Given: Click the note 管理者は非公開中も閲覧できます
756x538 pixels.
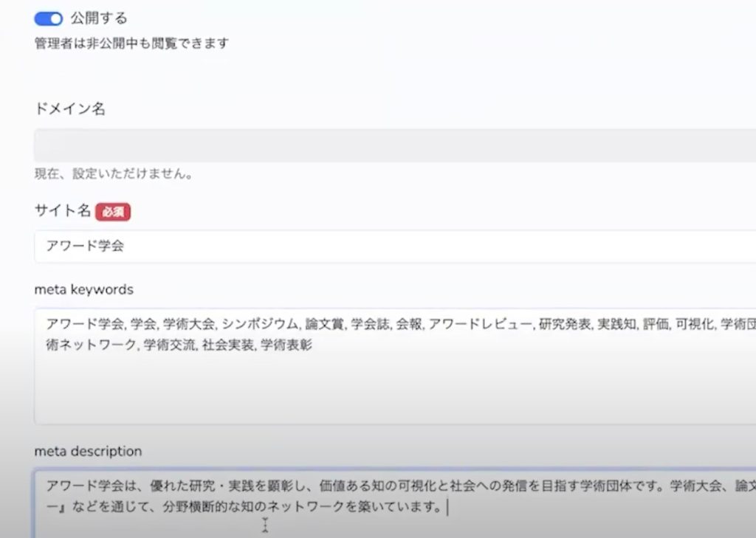Looking at the screenshot, I should (131, 44).
